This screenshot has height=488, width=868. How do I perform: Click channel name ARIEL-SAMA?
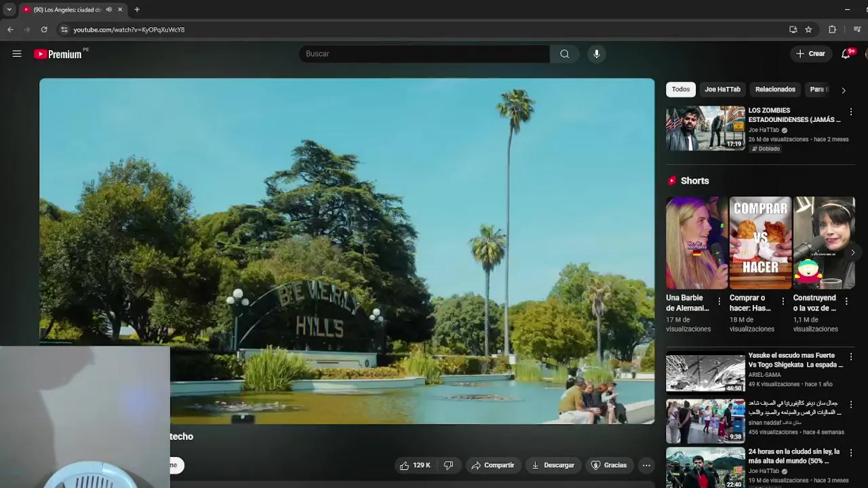tap(765, 375)
